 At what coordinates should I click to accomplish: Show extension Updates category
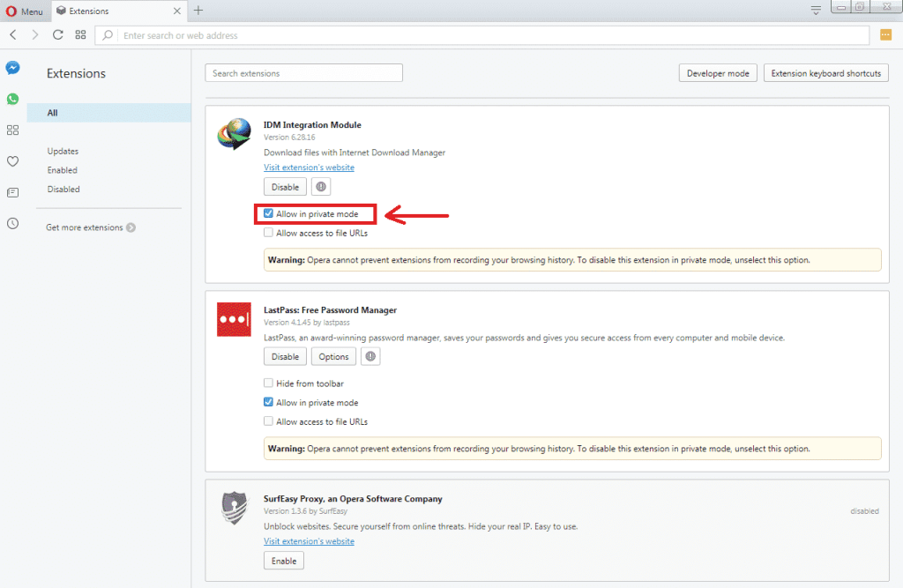click(63, 151)
